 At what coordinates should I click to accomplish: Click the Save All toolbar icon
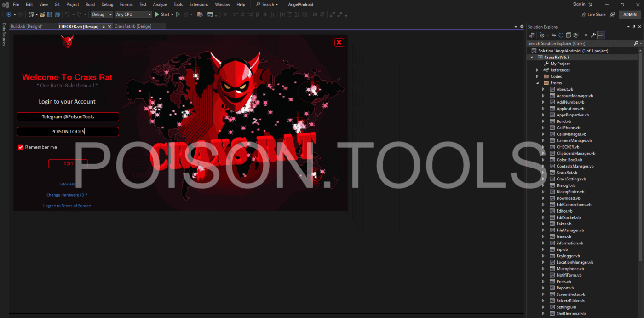coord(57,15)
